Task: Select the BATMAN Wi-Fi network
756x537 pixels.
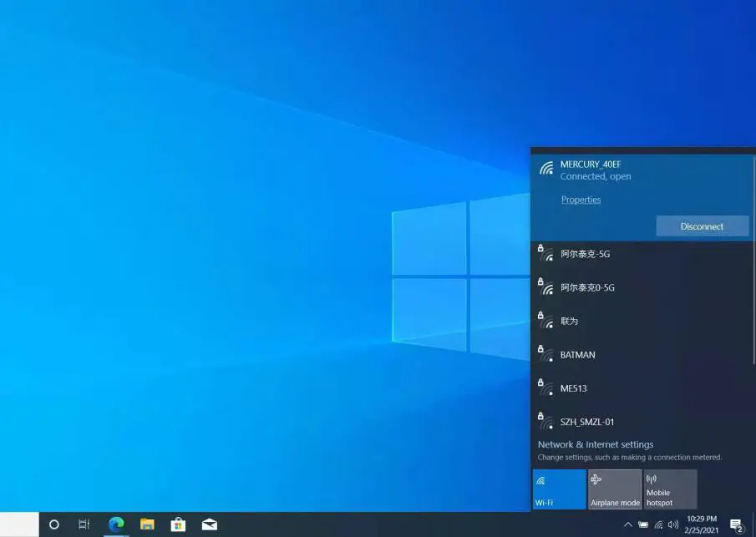Action: tap(642, 355)
